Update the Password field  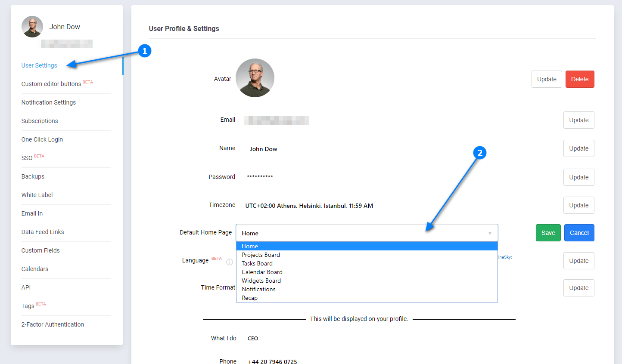(x=578, y=177)
